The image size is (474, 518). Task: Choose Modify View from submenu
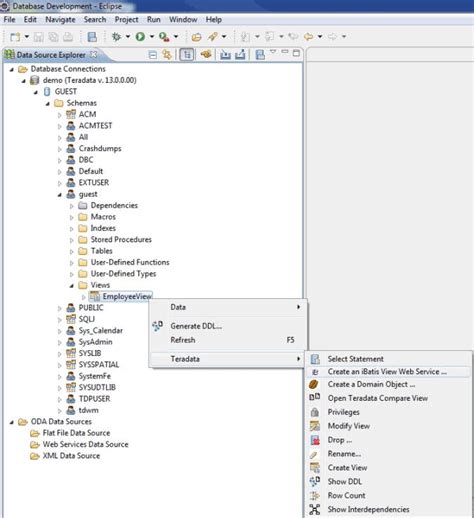point(389,426)
